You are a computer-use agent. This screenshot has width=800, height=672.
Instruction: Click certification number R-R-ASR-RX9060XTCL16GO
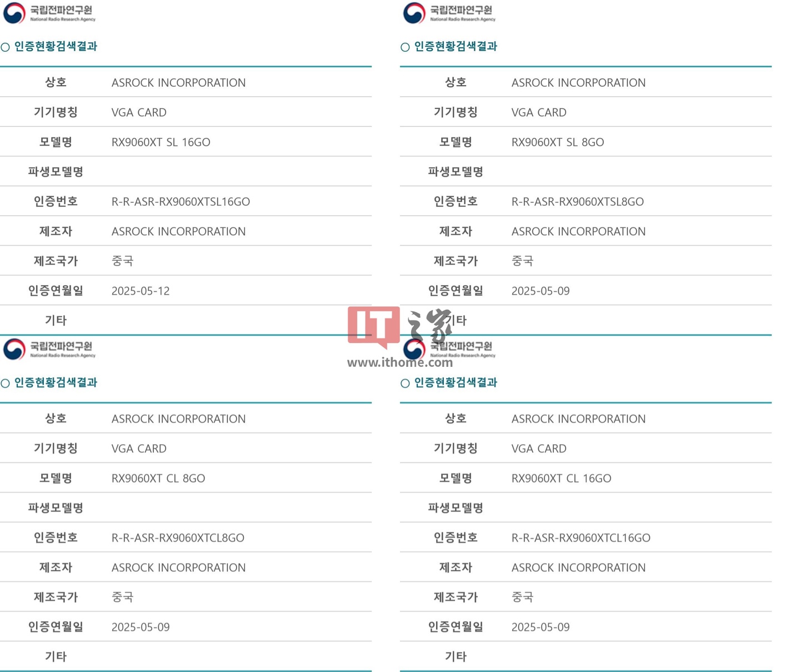point(581,537)
